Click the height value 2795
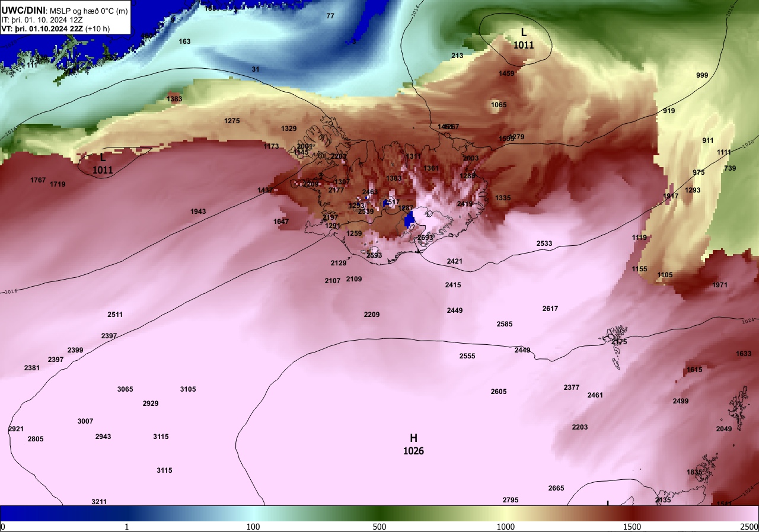759x532 pixels. [511, 500]
